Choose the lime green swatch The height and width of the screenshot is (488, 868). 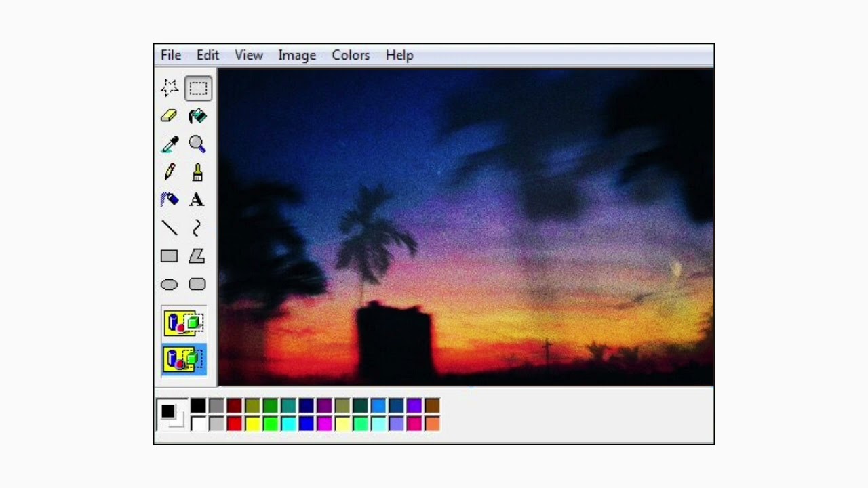[x=271, y=424]
